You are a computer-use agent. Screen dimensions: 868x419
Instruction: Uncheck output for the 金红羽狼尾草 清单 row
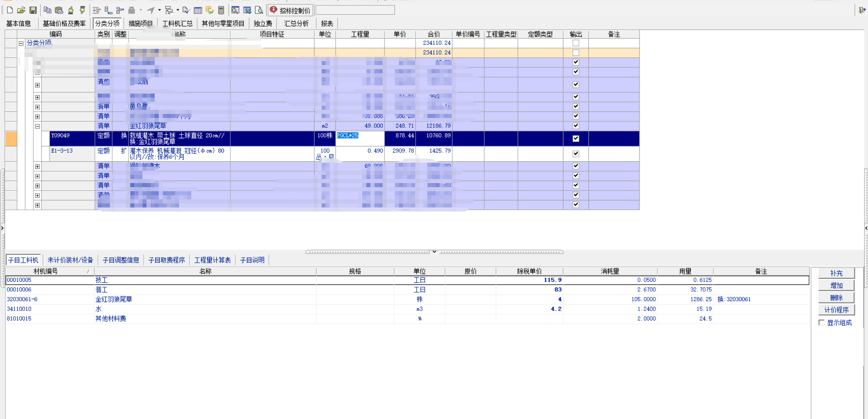click(576, 126)
